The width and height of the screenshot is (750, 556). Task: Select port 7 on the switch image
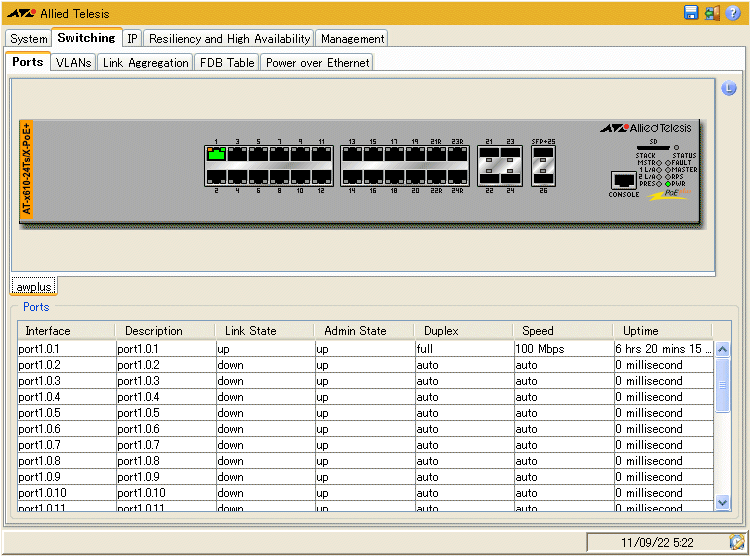coord(279,154)
